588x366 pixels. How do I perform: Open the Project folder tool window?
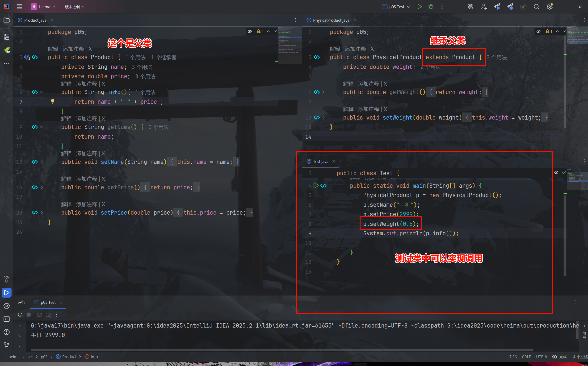click(7, 20)
